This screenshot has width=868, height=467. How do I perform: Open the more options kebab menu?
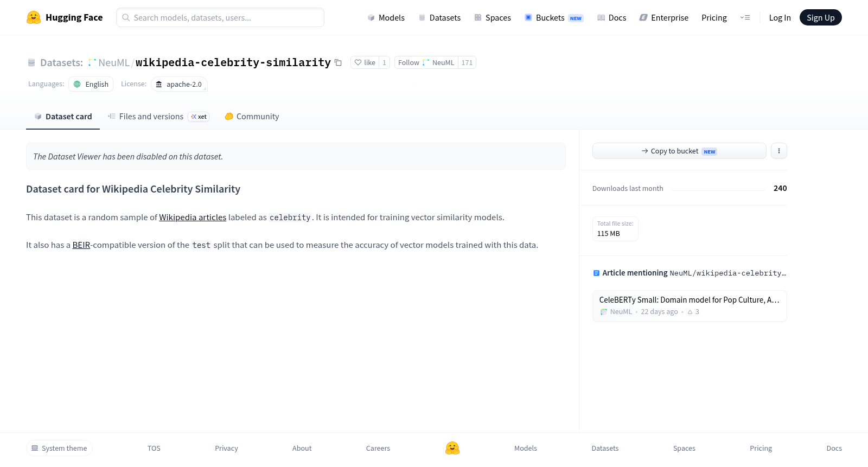point(778,151)
